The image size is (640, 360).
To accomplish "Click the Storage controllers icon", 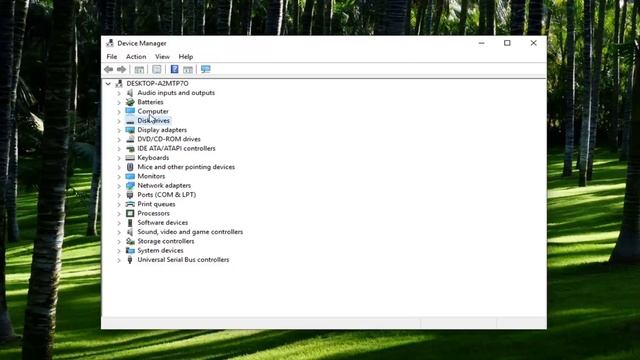I will pyautogui.click(x=130, y=241).
